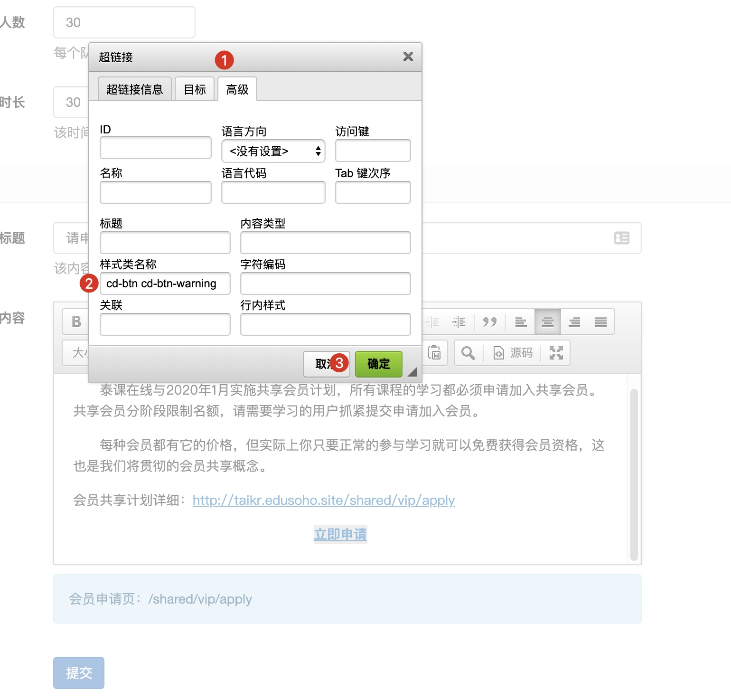
Task: Align text right
Action: click(x=574, y=322)
